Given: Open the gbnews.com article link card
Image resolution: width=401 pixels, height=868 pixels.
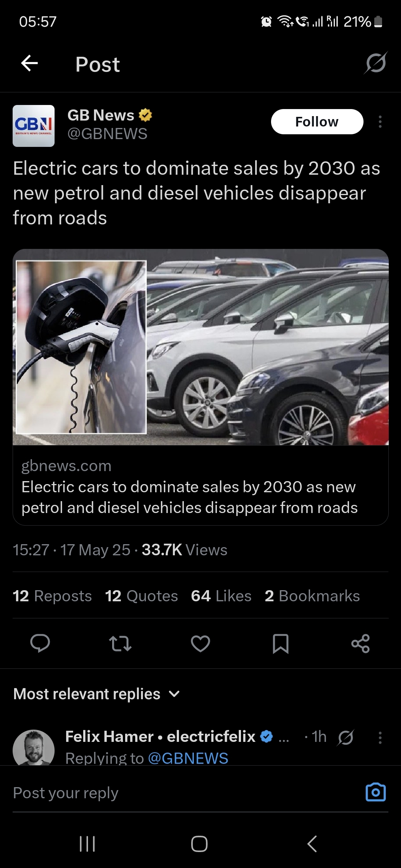Looking at the screenshot, I should (x=200, y=486).
